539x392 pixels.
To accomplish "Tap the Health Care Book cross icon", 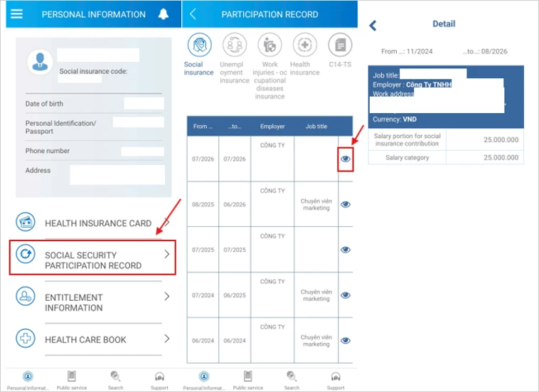I will (26, 339).
